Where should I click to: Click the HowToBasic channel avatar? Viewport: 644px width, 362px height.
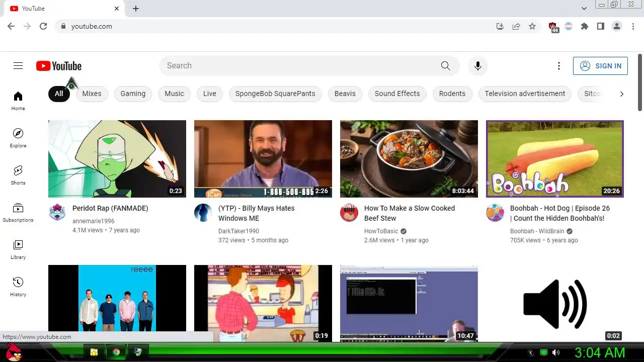click(x=349, y=212)
